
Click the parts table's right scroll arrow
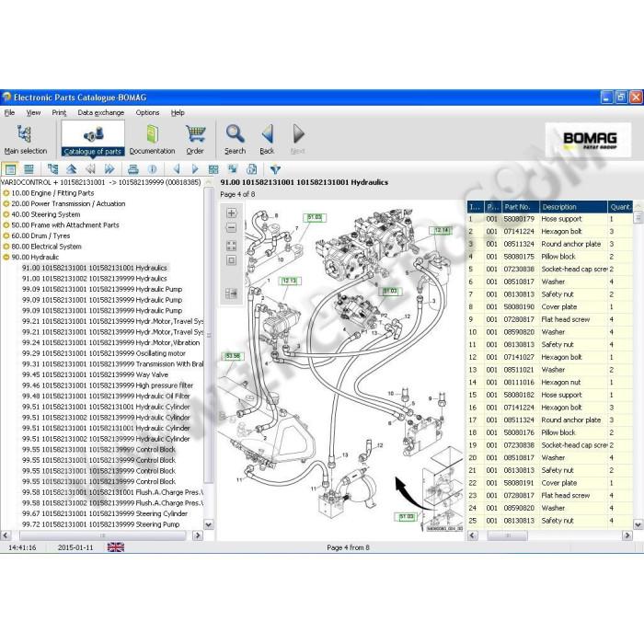[627, 535]
